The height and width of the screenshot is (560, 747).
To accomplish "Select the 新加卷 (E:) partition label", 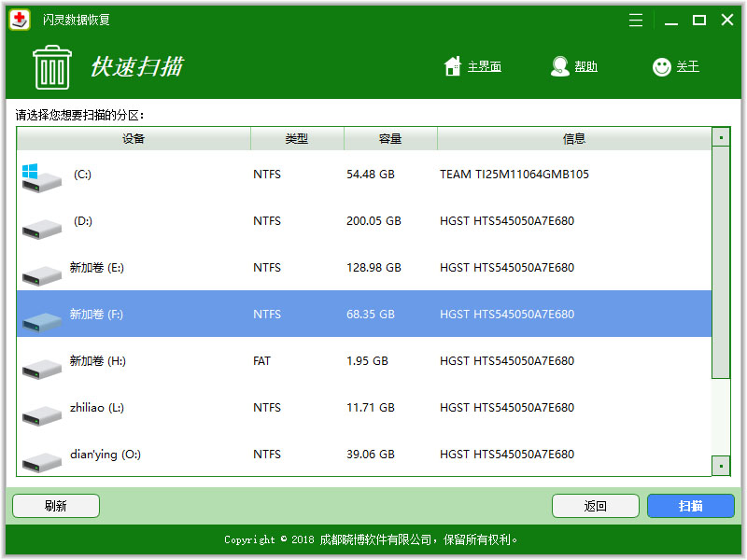I will (x=97, y=268).
